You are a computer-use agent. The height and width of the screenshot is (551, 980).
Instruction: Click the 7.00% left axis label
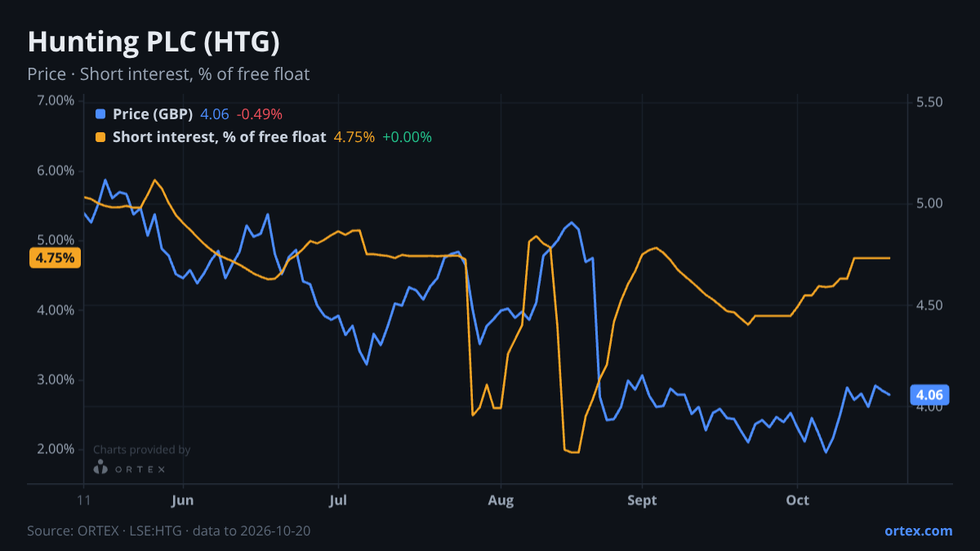click(56, 100)
